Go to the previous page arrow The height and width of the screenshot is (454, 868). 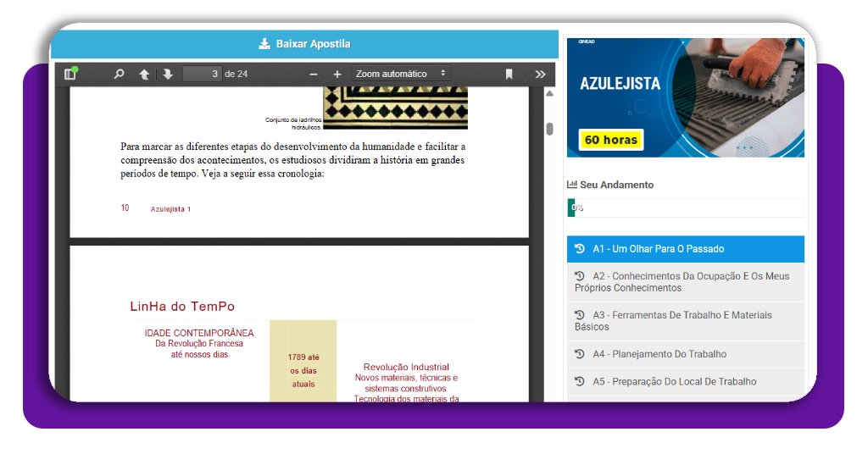(144, 74)
